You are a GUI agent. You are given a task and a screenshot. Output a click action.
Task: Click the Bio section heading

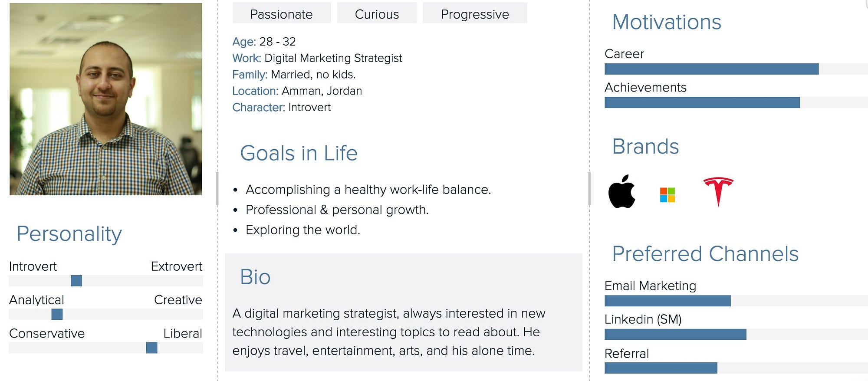coord(255,277)
